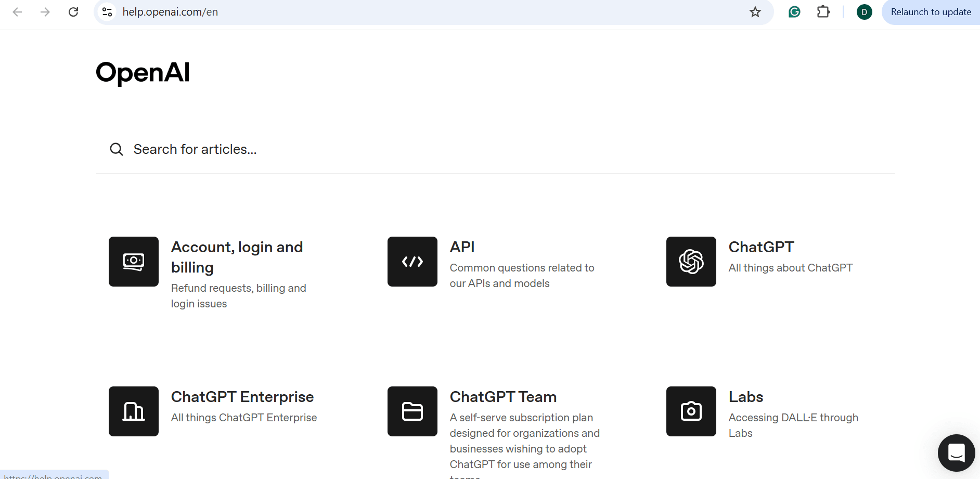Select the ChatGPT Enterprise building icon
980x479 pixels.
point(134,411)
